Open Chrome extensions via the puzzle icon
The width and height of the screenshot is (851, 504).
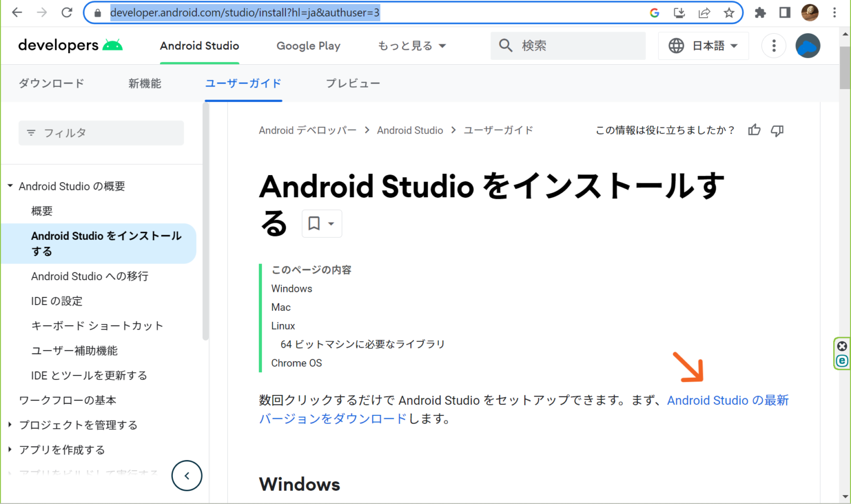[x=760, y=12]
